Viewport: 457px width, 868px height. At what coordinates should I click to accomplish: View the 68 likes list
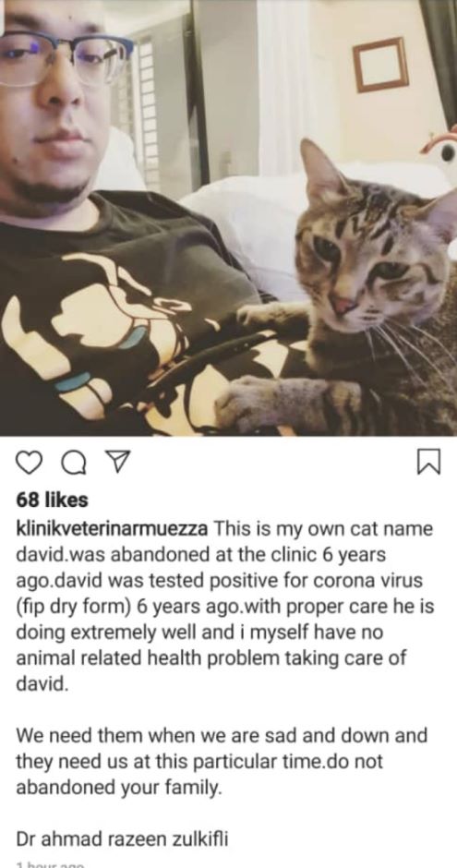pos(52,500)
